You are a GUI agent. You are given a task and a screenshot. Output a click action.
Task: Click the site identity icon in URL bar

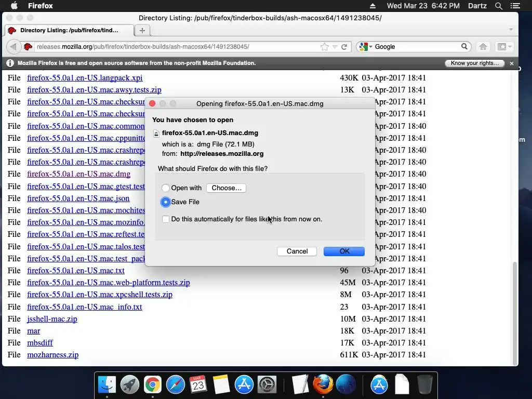click(x=28, y=46)
